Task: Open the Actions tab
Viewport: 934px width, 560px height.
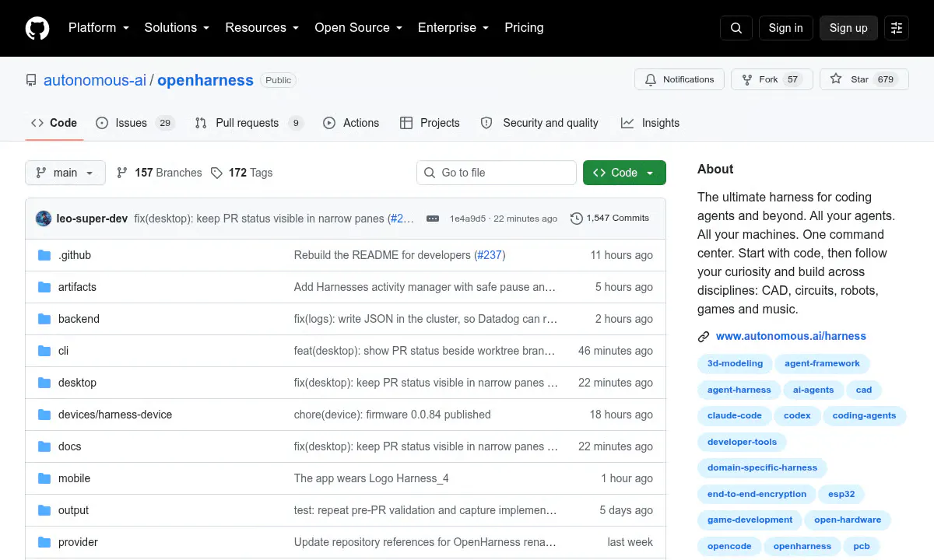Action: tap(351, 123)
